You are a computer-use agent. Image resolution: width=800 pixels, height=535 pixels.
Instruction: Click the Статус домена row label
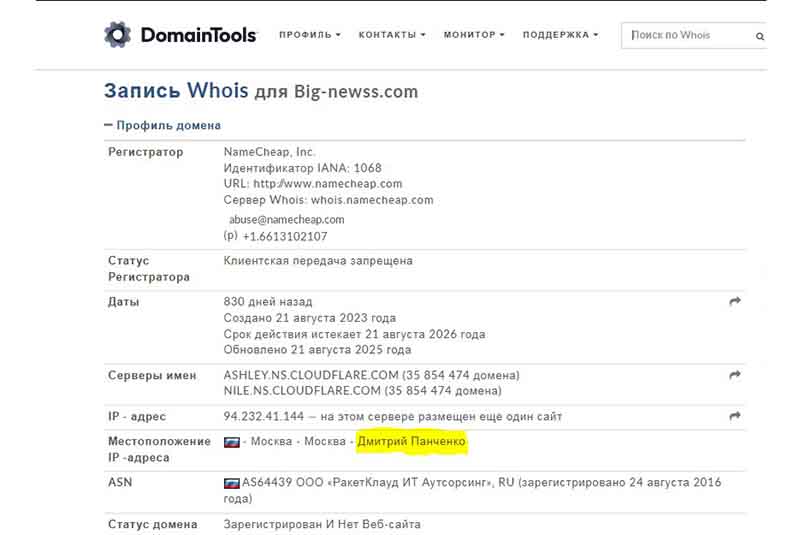(153, 524)
